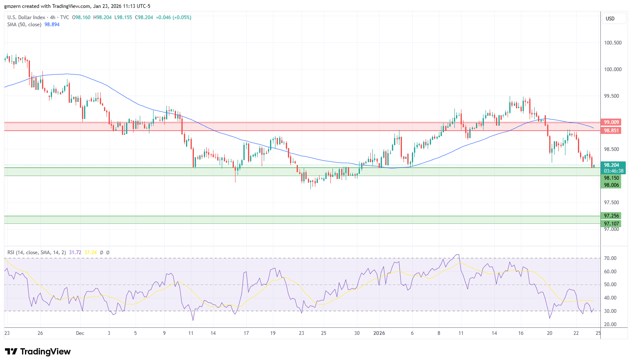Click the 97.000 price axis tick
Screen dimensions: 632x364
[612, 229]
